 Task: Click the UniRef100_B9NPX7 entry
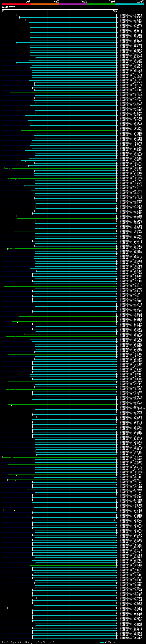click(131, 369)
